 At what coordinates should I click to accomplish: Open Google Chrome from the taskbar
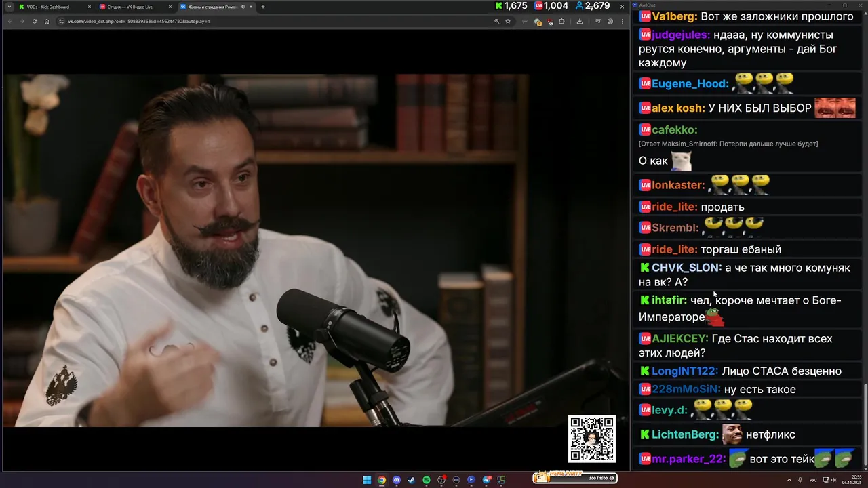382,480
